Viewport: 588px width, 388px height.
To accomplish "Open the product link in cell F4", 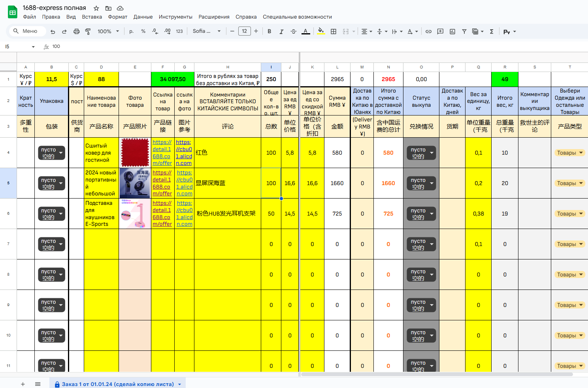I will [162, 153].
